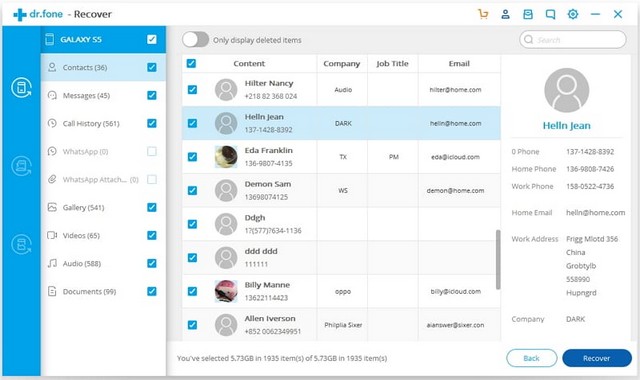Click the contacts list vertical scrollbar
Screen dimensions: 640x380
[x=498, y=260]
